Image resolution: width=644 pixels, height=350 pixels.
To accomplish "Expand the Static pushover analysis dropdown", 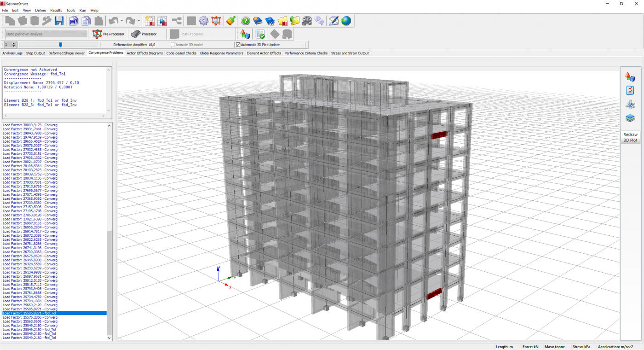I will 84,34.
